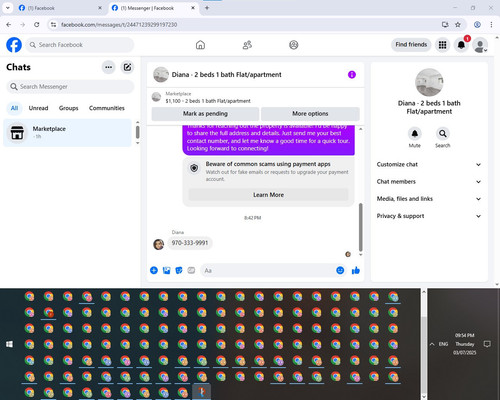
Task: Open the Windows Start button
Action: pyautogui.click(x=9, y=344)
